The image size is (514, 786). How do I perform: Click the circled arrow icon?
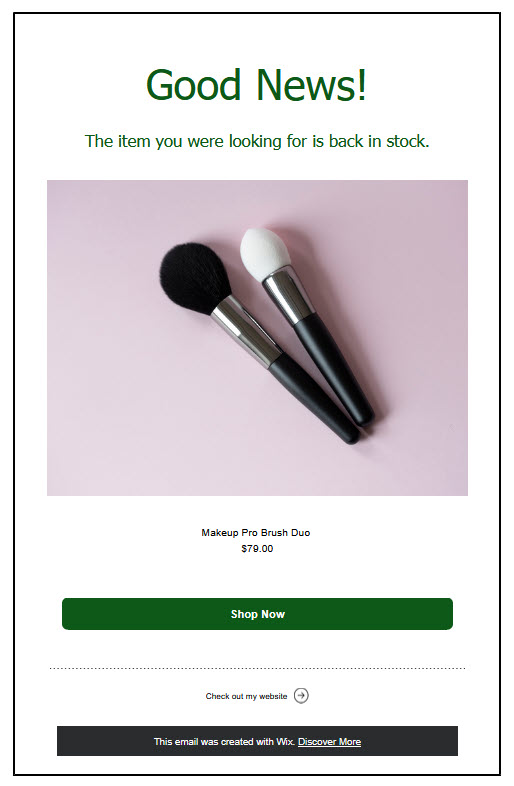point(301,696)
